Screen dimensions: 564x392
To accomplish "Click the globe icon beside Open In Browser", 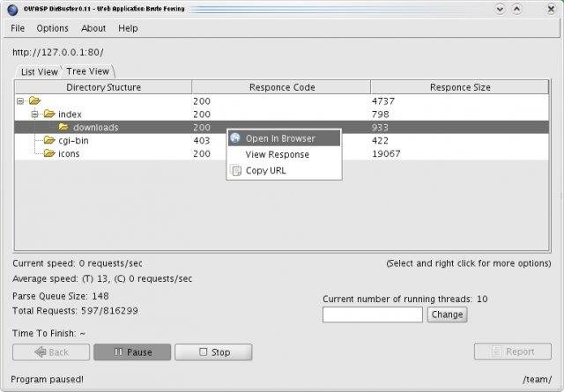I will point(235,138).
